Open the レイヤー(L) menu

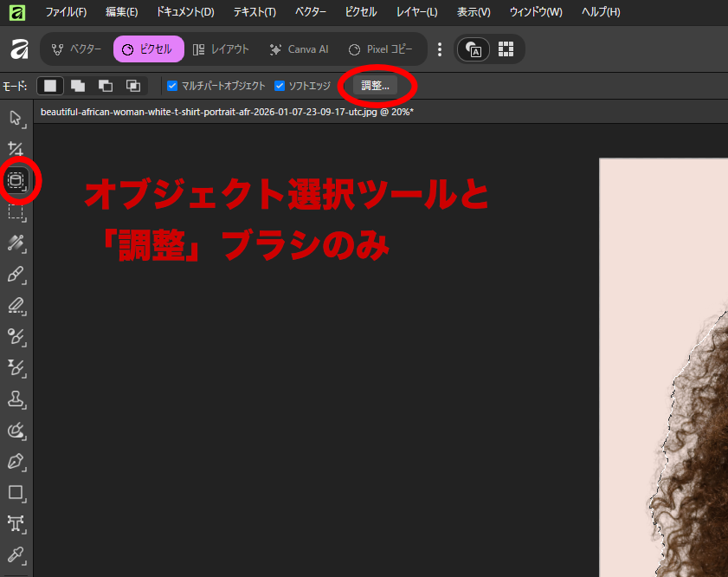pos(416,12)
